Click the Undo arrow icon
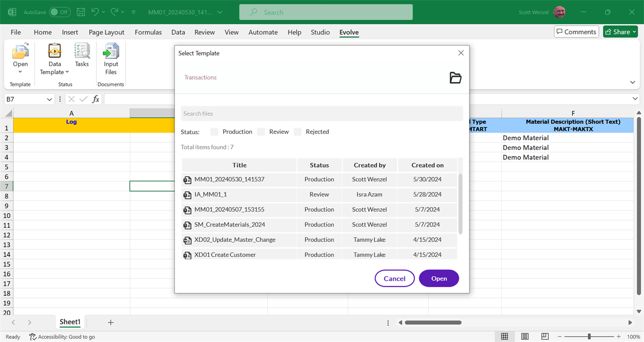Screen dimensions: 644x342 click(96, 12)
